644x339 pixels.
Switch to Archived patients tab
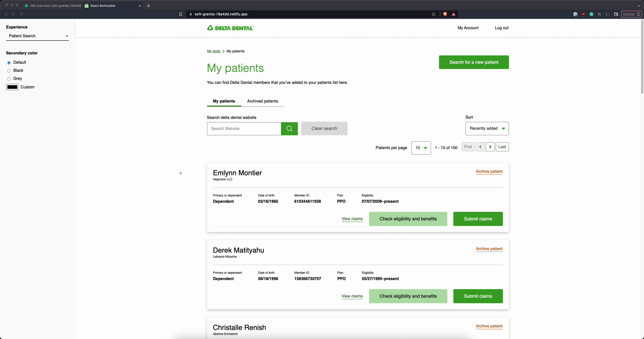pyautogui.click(x=262, y=101)
